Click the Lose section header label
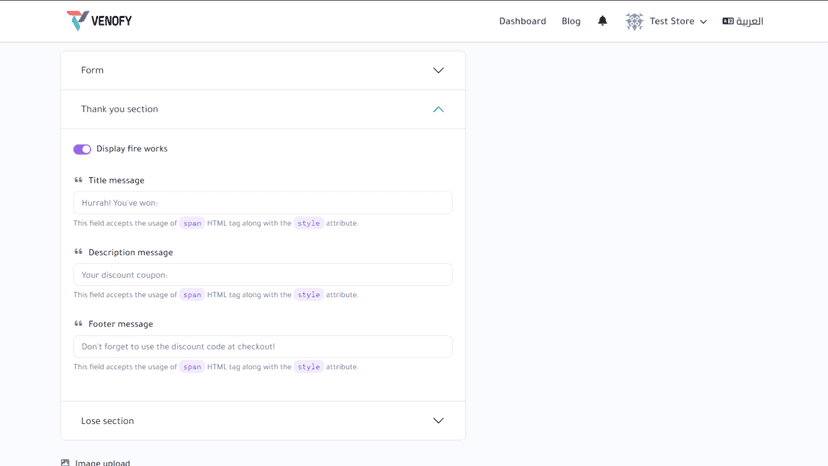The width and height of the screenshot is (828, 466). (107, 421)
